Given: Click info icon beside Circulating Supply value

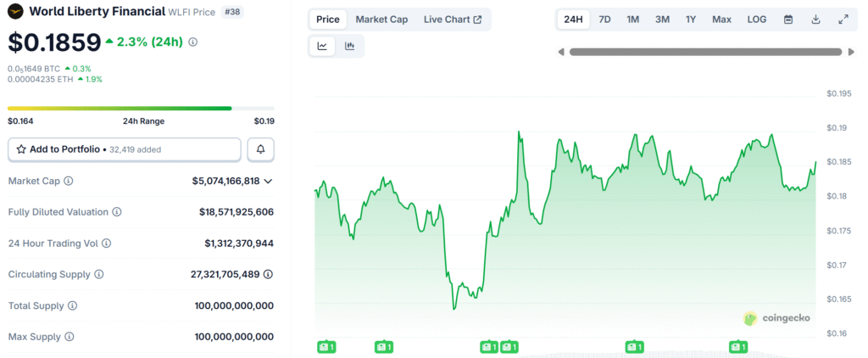Looking at the screenshot, I should pos(269,274).
